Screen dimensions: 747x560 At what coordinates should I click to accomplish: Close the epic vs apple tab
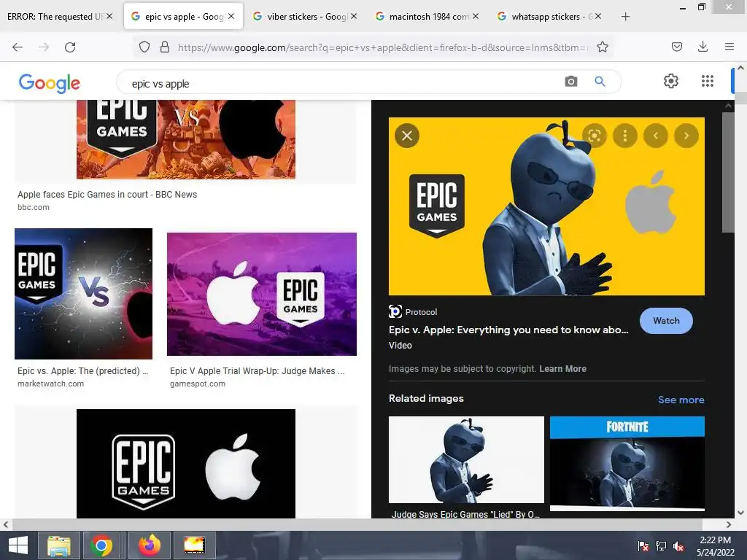(x=231, y=16)
